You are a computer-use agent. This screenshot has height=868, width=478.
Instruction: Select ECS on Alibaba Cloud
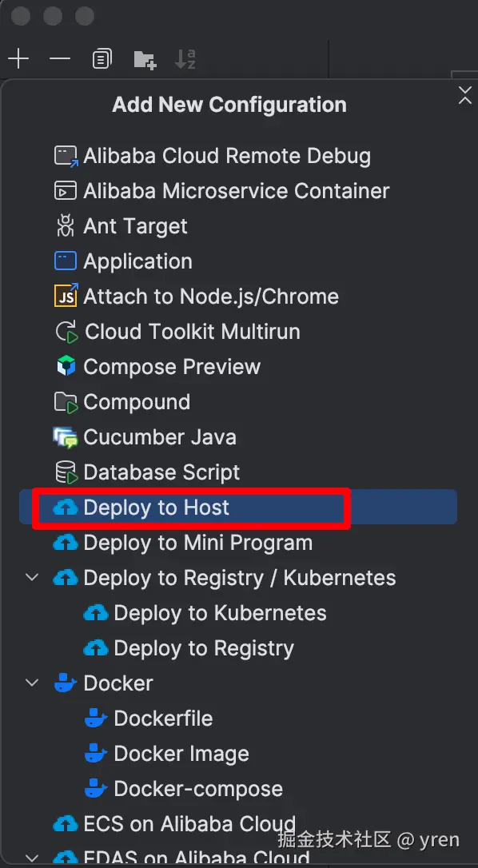(x=189, y=824)
